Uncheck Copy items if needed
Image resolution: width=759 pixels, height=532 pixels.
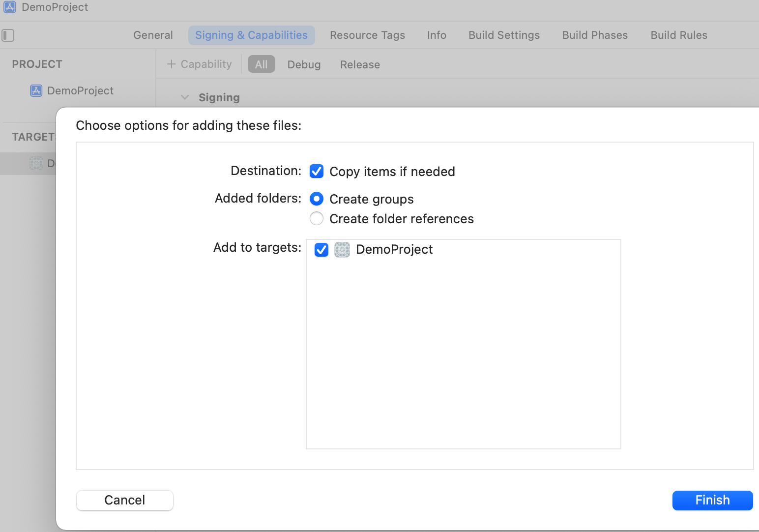[317, 171]
